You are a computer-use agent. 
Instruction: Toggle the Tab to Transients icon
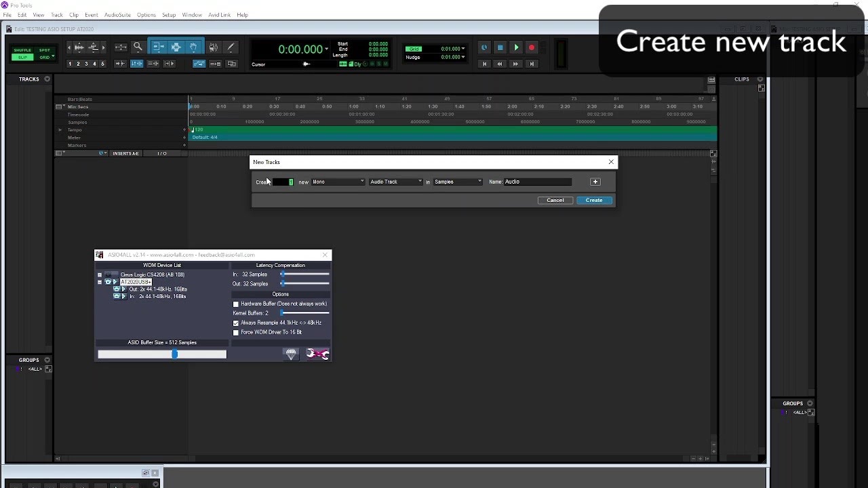120,64
